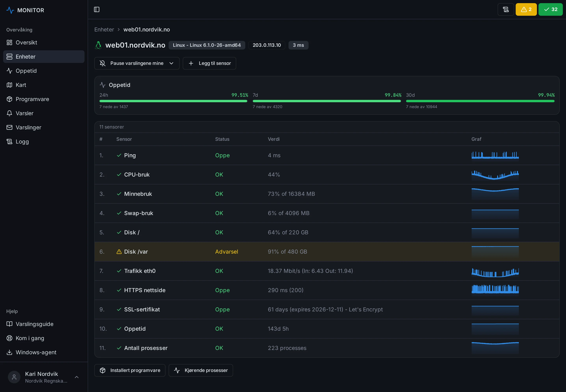This screenshot has width=566, height=392.
Task: Open the yellow warnings badge showing 2
Action: [x=526, y=9]
